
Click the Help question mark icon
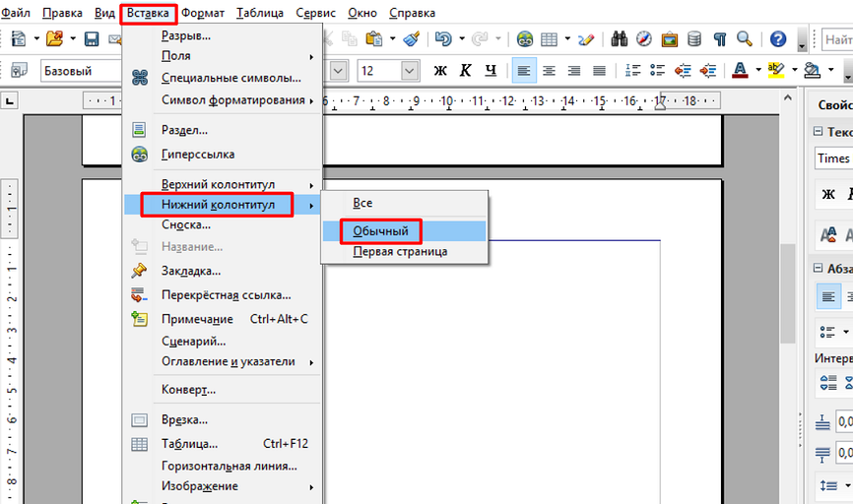click(778, 39)
